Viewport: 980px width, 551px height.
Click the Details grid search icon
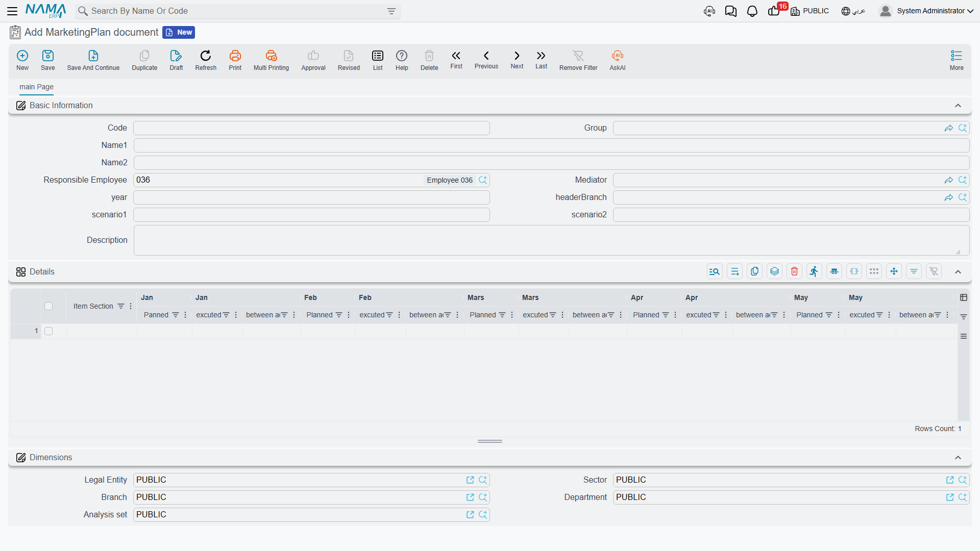point(715,271)
